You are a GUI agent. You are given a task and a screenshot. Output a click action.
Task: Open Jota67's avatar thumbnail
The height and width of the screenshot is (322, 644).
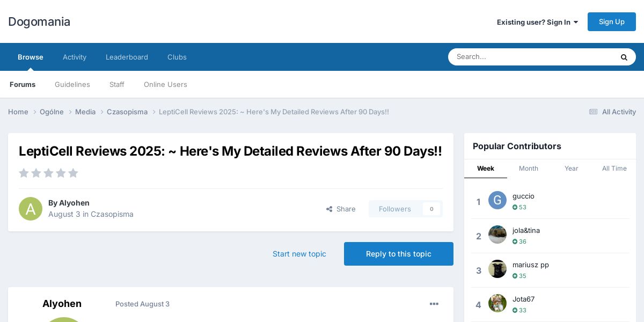(497, 303)
